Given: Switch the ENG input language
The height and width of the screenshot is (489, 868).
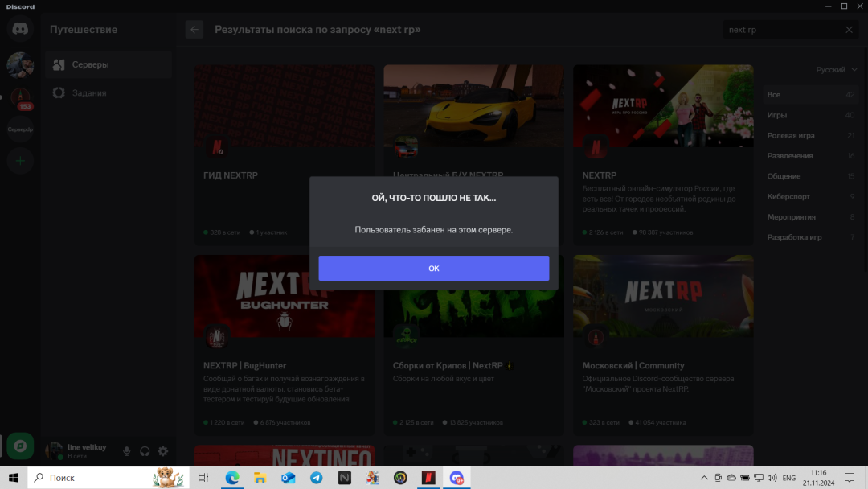Looking at the screenshot, I should click(789, 478).
